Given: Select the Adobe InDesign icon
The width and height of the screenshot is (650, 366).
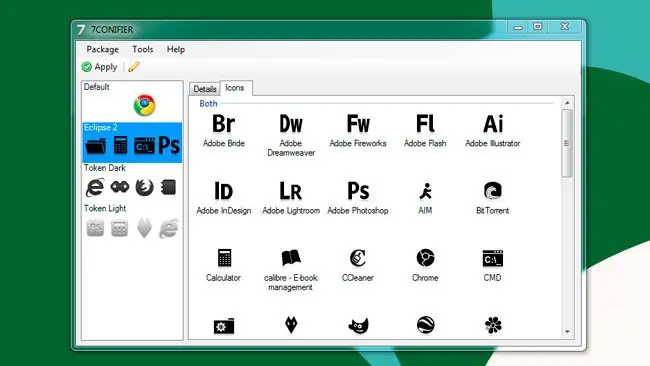Looking at the screenshot, I should pos(223,191).
